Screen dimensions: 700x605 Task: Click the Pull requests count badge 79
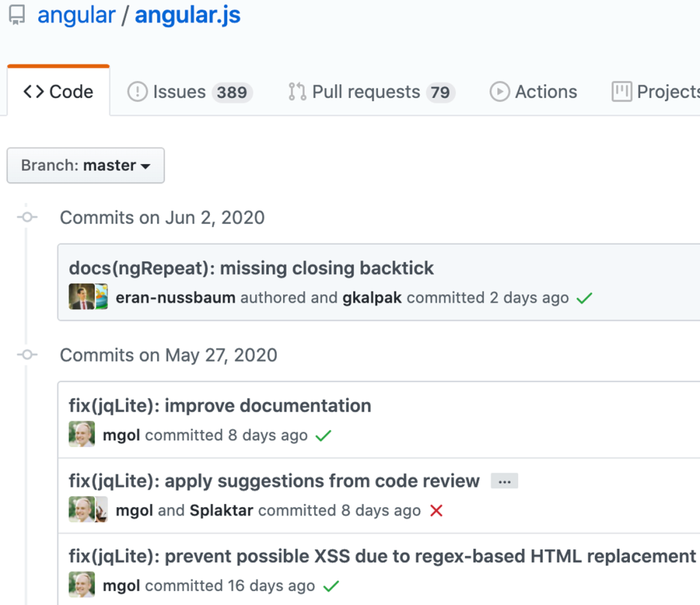(x=441, y=93)
